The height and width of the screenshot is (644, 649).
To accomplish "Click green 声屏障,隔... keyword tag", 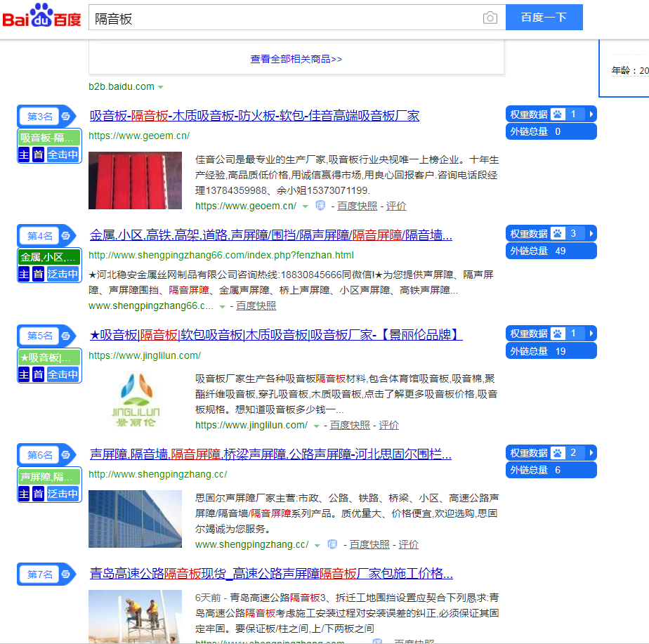I will point(49,476).
